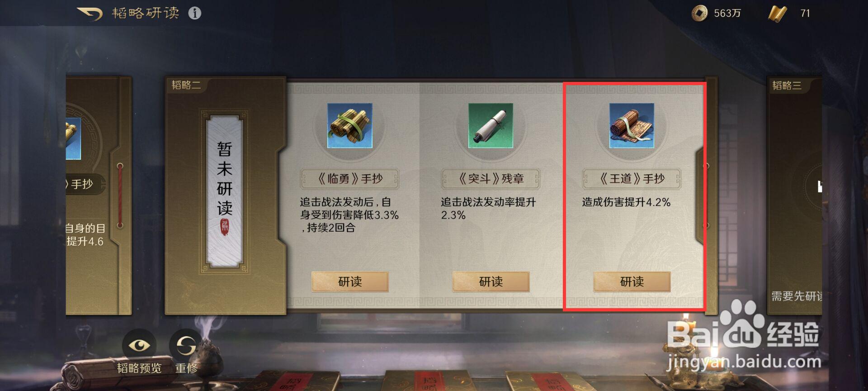This screenshot has width=868, height=391.
Task: Open the previous 韬略 card on the left
Action: coord(99,195)
